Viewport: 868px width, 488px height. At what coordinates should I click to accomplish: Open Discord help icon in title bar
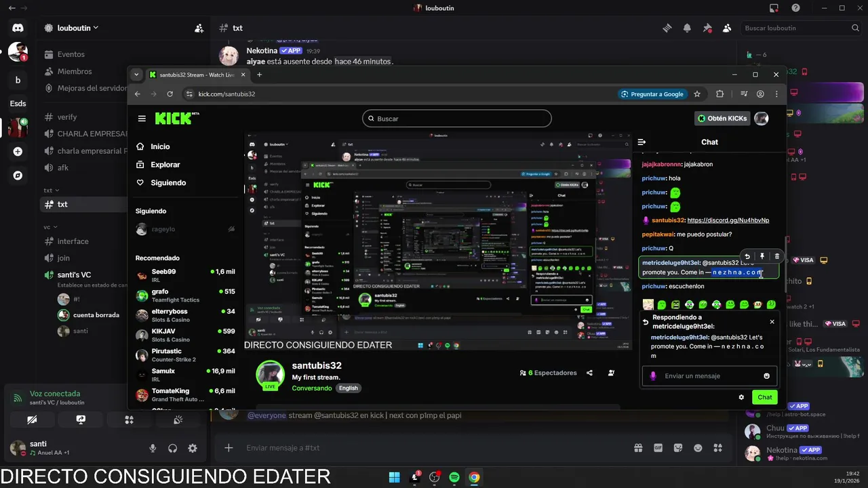(x=795, y=8)
